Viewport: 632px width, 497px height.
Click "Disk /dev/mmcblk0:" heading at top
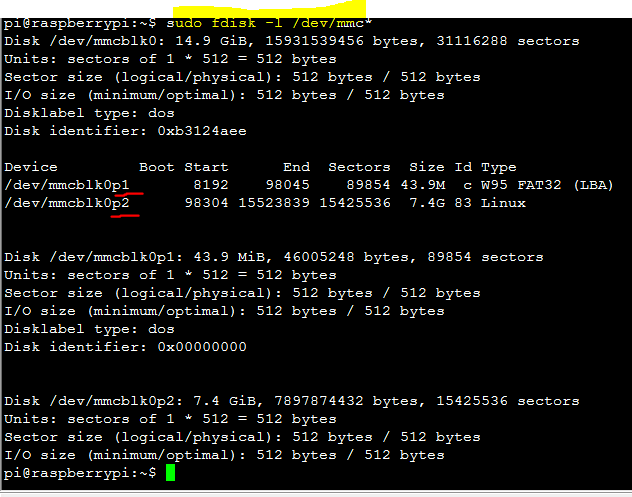pyautogui.click(x=85, y=41)
